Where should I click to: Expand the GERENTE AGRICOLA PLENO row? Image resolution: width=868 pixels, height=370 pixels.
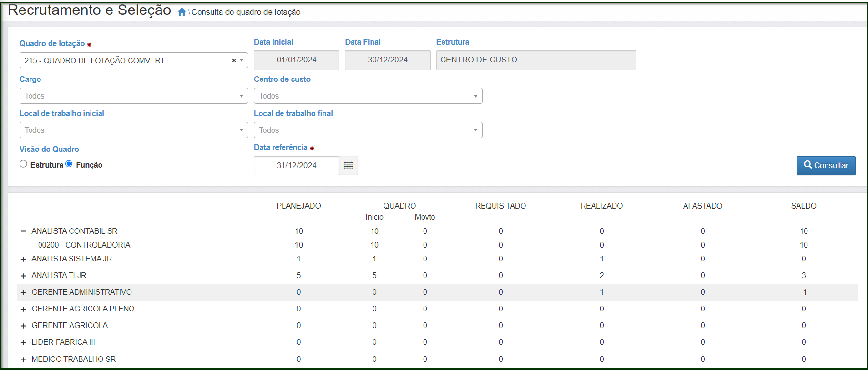23,309
